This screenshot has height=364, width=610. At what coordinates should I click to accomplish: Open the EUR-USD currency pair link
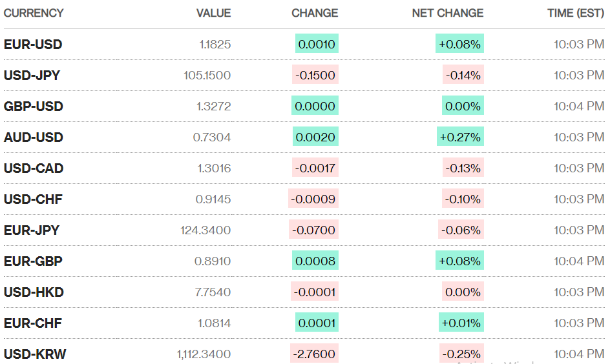[33, 45]
